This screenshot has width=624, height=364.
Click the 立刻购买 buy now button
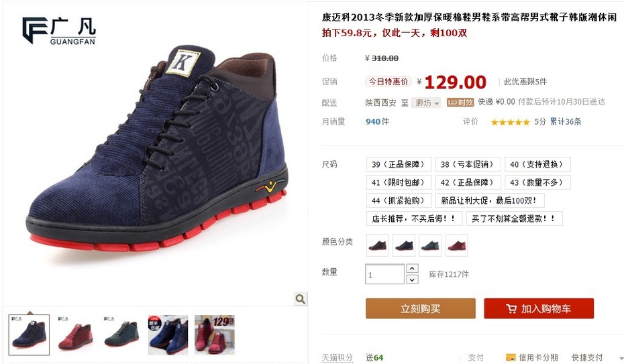(421, 308)
